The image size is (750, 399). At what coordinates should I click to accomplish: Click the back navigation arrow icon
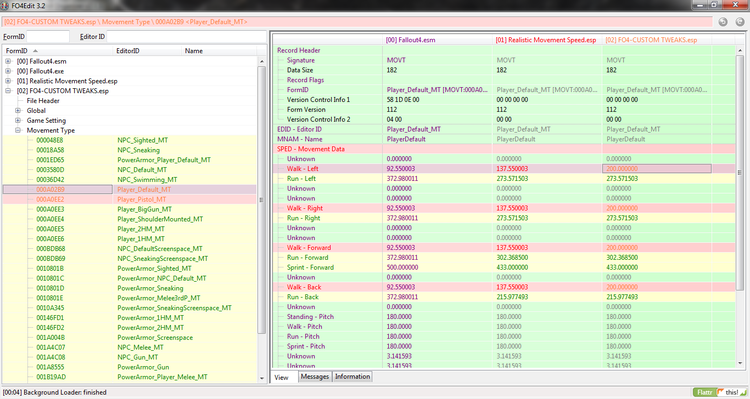point(723,22)
